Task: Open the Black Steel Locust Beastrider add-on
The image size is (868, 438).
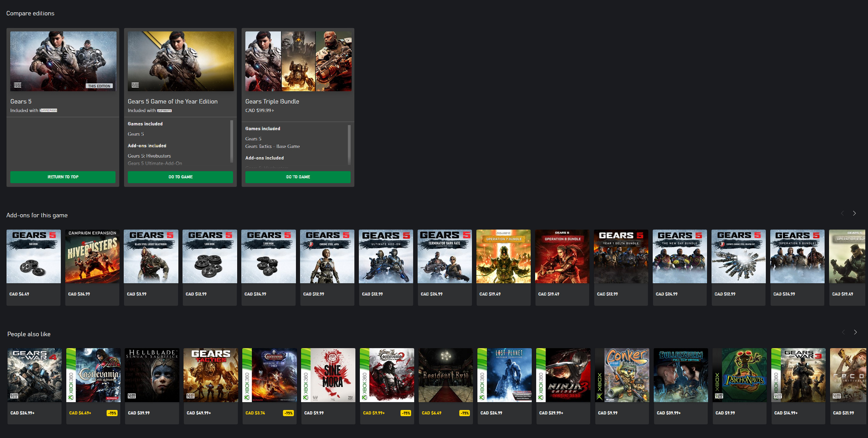Action: pyautogui.click(x=151, y=268)
